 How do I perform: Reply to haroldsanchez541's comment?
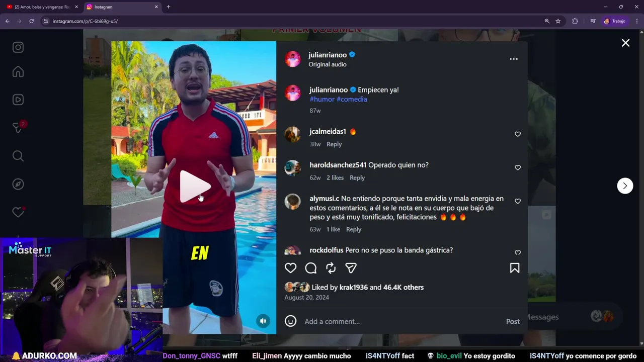click(357, 177)
